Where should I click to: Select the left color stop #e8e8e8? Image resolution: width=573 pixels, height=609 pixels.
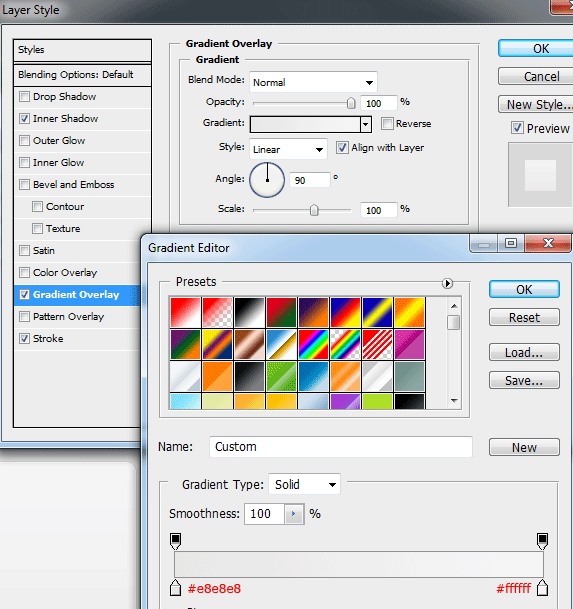tap(176, 588)
